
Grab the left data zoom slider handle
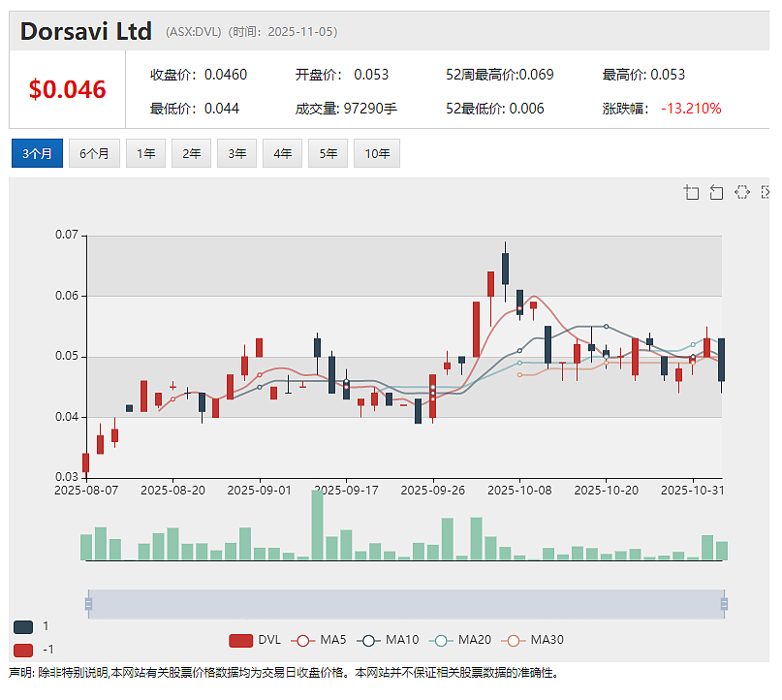(x=89, y=604)
